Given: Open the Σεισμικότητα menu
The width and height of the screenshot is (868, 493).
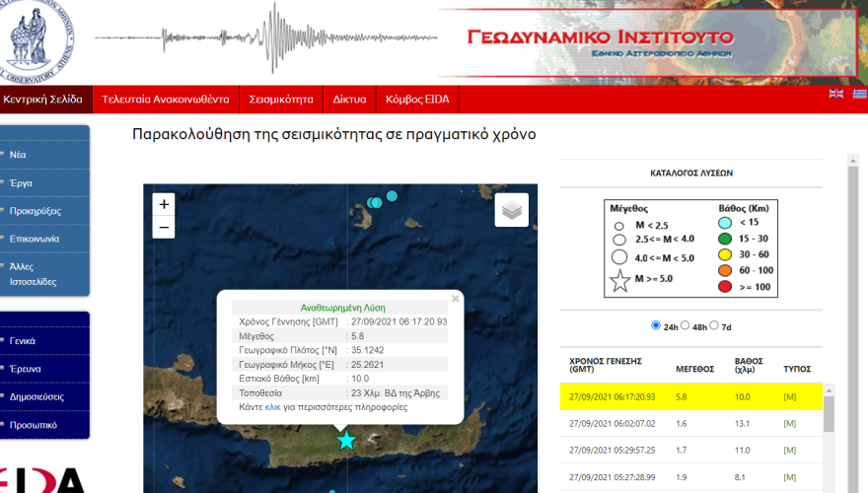Looking at the screenshot, I should (281, 100).
